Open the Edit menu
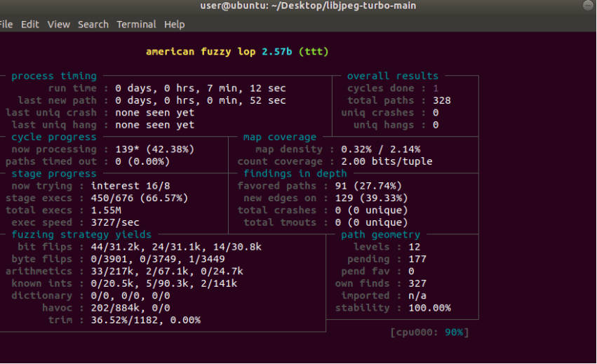Screen dimensions: 597x364 [30, 25]
